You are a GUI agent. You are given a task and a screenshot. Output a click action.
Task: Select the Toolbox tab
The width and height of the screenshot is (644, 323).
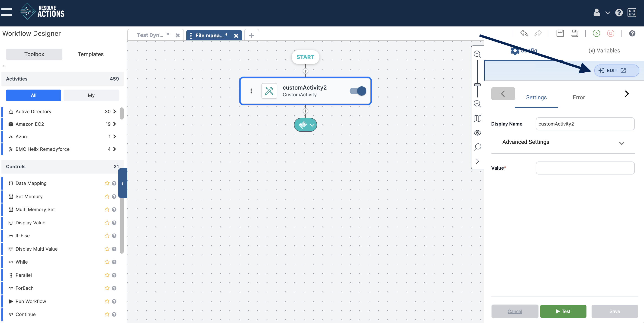pyautogui.click(x=34, y=54)
